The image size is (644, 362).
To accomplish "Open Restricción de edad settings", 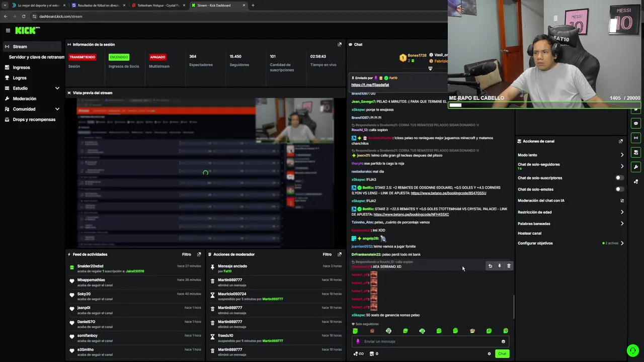I will pyautogui.click(x=571, y=212).
